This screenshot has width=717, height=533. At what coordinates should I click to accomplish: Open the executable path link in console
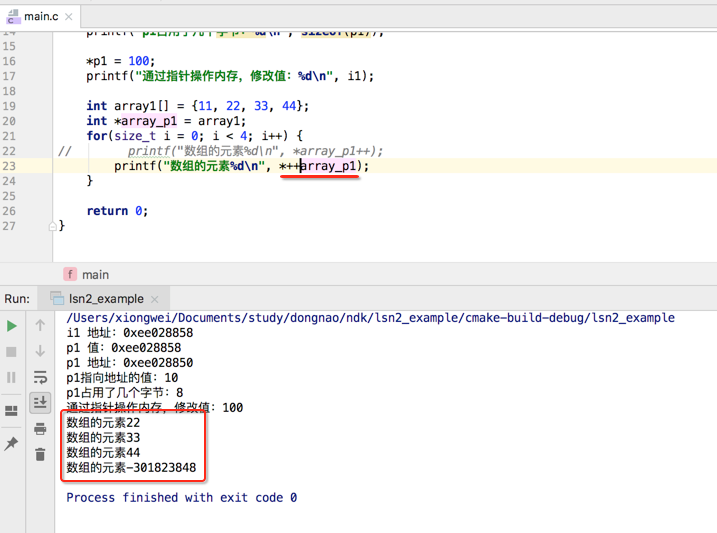pyautogui.click(x=370, y=318)
